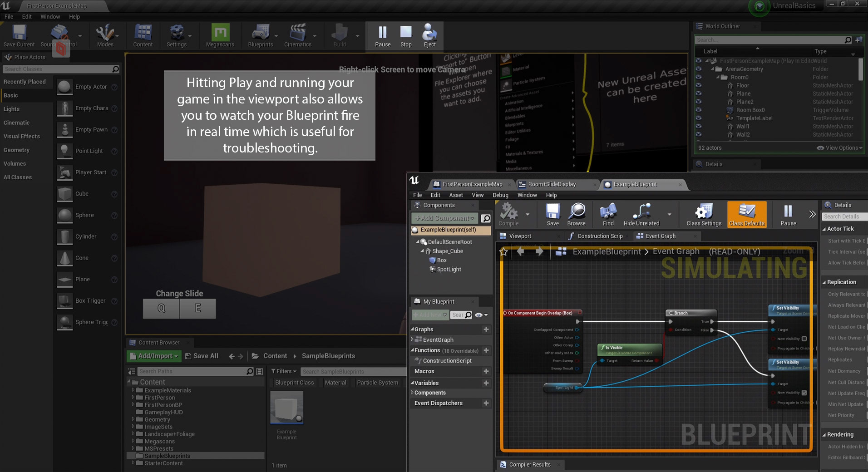Viewport: 868px width, 472px height.
Task: Click Save Current toolbar icon
Action: coord(19,35)
